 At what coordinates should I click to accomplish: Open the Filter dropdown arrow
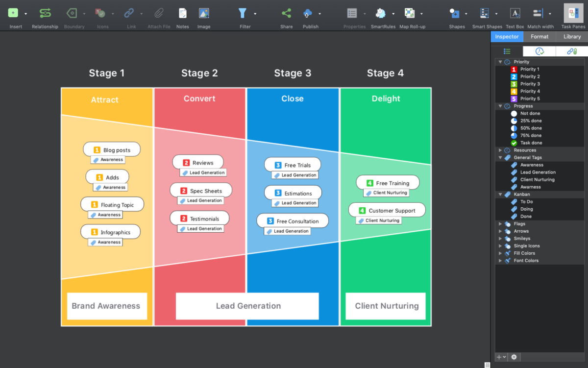tap(254, 15)
